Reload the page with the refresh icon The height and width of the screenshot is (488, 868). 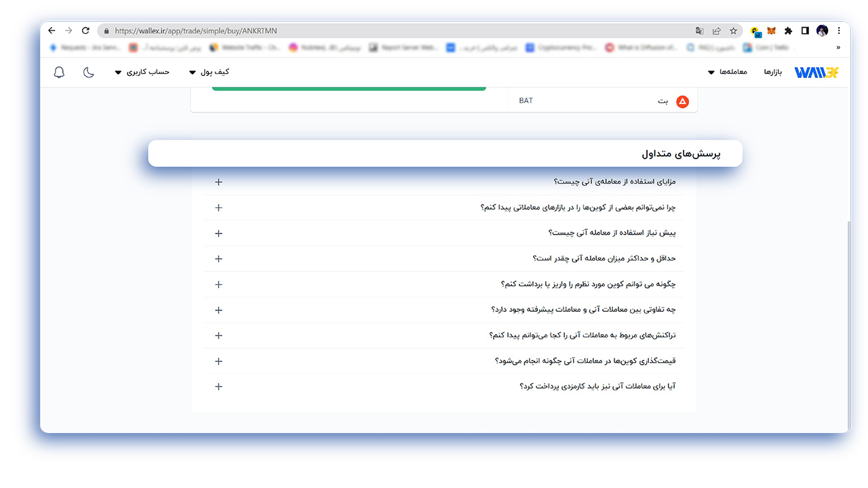click(x=85, y=30)
